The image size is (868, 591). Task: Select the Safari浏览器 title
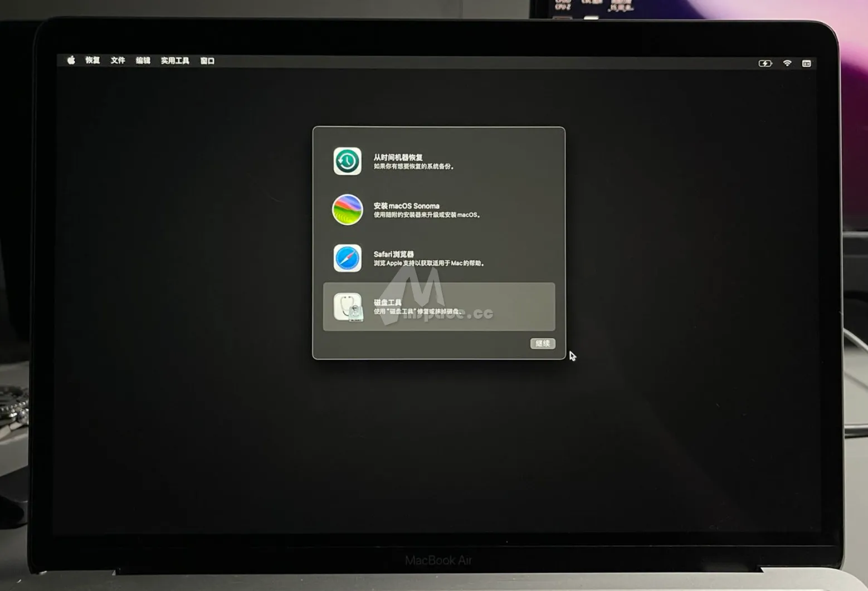tap(393, 254)
